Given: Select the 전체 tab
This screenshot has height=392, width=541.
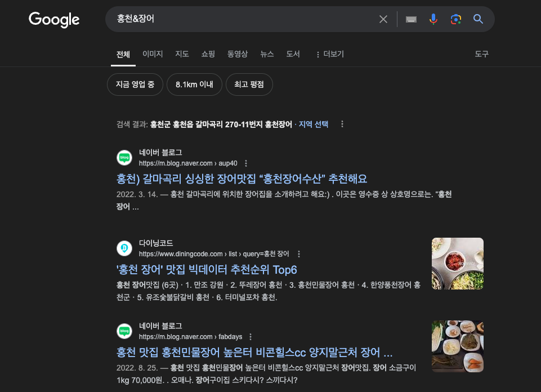Looking at the screenshot, I should coord(123,54).
